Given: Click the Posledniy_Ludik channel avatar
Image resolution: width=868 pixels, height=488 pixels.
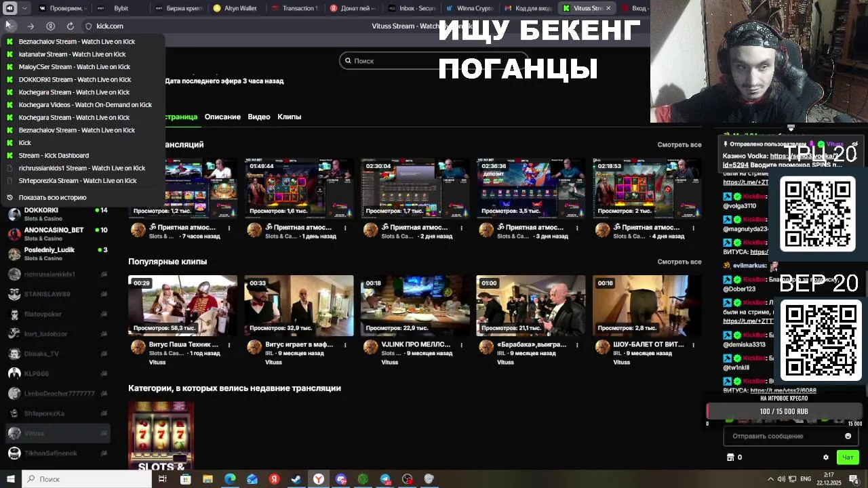Looking at the screenshot, I should (14, 253).
